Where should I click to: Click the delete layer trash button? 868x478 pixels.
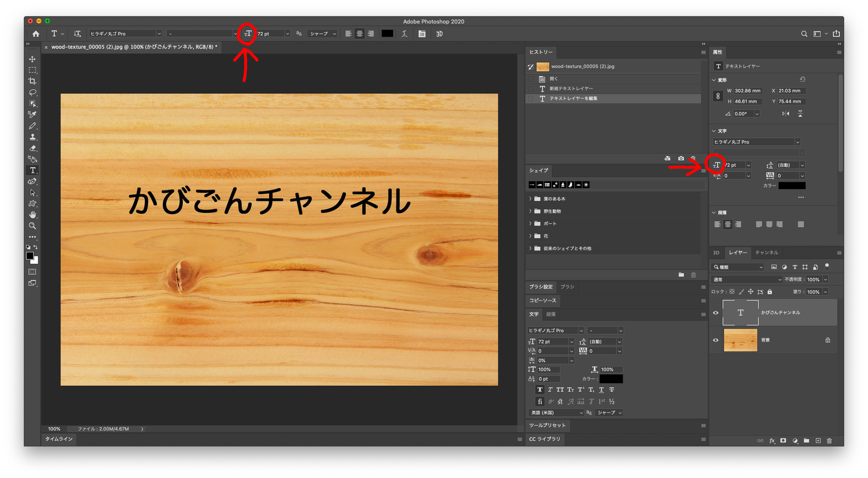(829, 440)
